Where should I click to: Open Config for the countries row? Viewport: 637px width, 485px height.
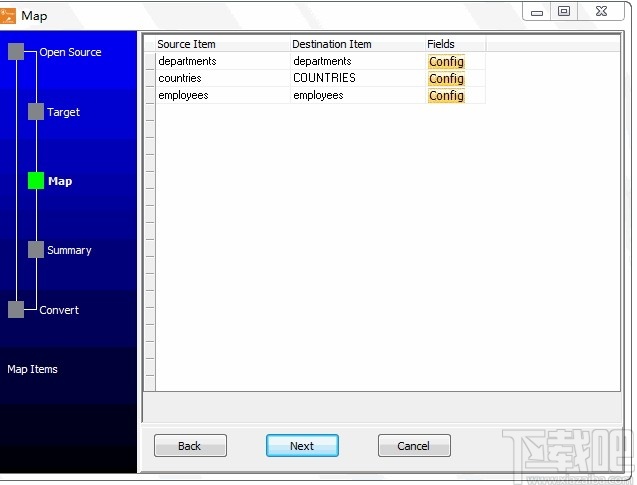tap(446, 78)
